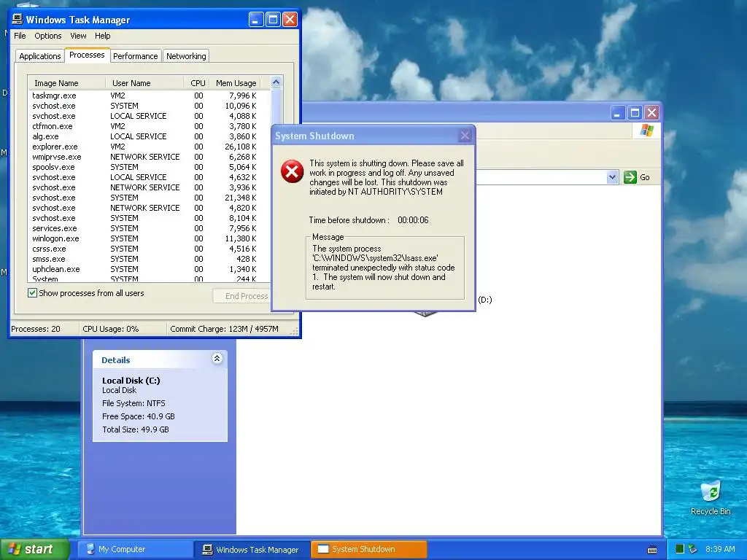This screenshot has width=747, height=560.
Task: Click the green CPU usage tray icon
Action: [x=680, y=549]
